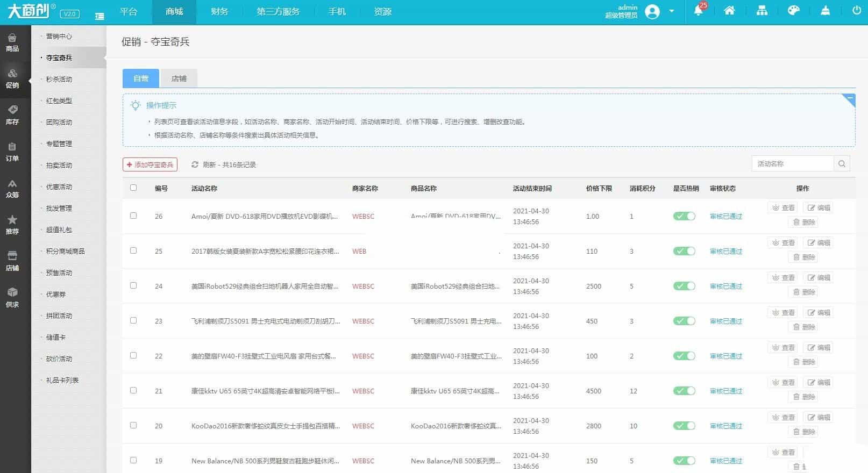Click the 库存 sidebar icon
The height and width of the screenshot is (473, 868).
click(12, 114)
